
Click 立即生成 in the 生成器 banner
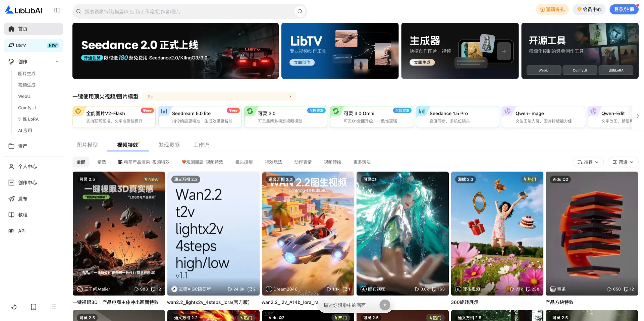(x=422, y=62)
